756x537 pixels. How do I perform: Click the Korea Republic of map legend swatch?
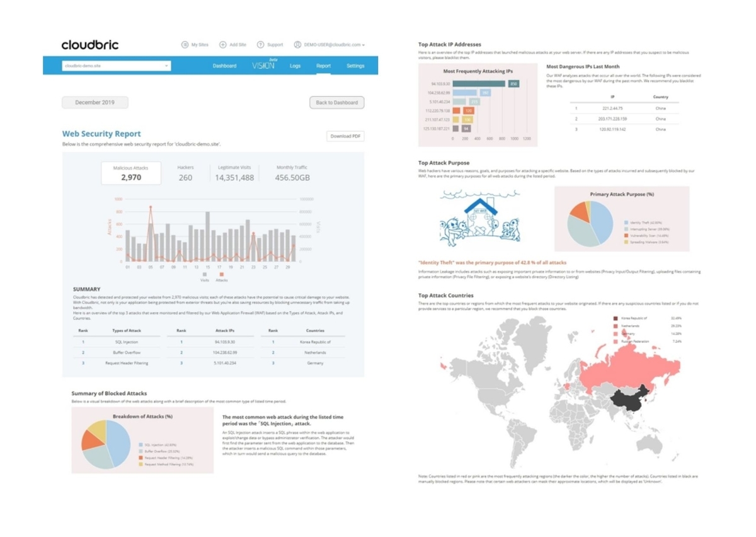pos(616,318)
